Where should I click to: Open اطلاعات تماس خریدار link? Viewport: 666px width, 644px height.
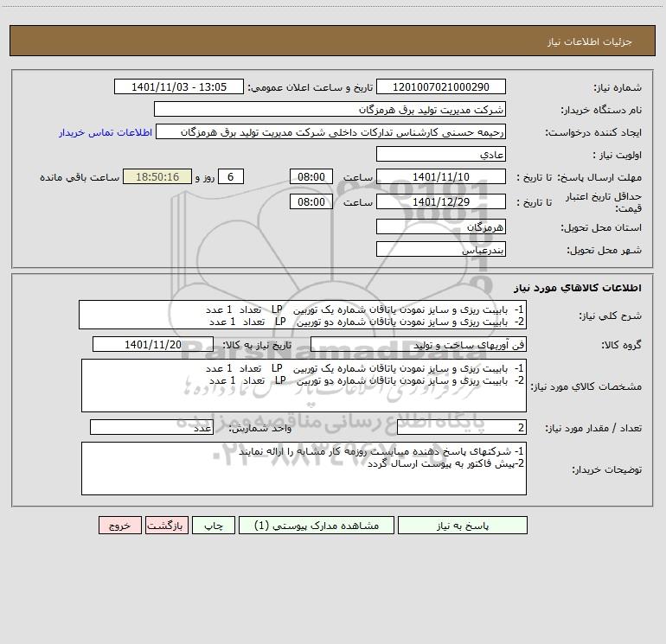(106, 132)
